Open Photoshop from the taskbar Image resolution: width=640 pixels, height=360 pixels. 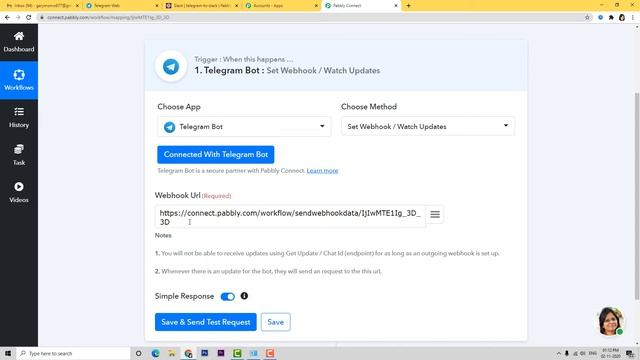[x=204, y=353]
